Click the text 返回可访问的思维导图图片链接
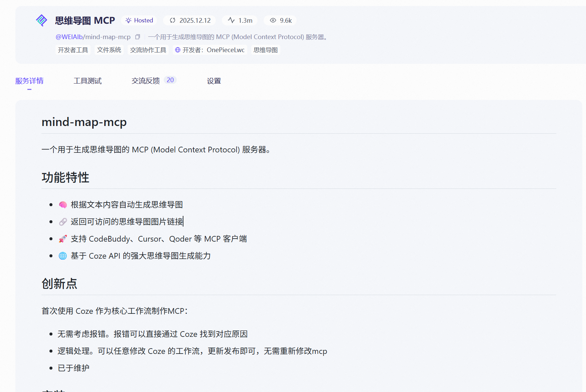This screenshot has width=586, height=392. point(127,222)
